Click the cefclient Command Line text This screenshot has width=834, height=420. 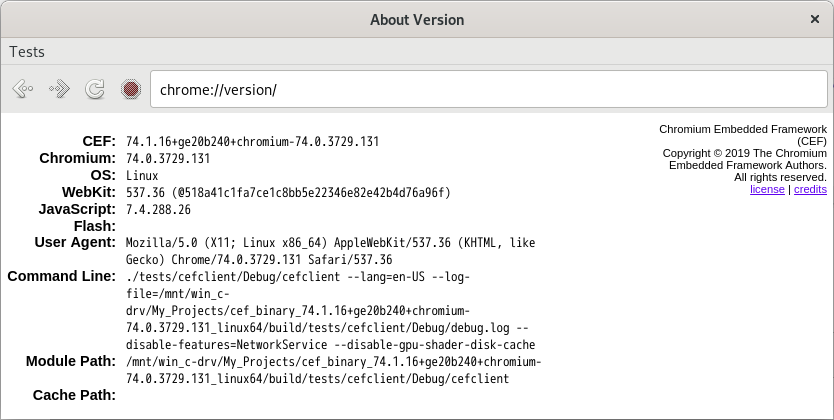330,310
